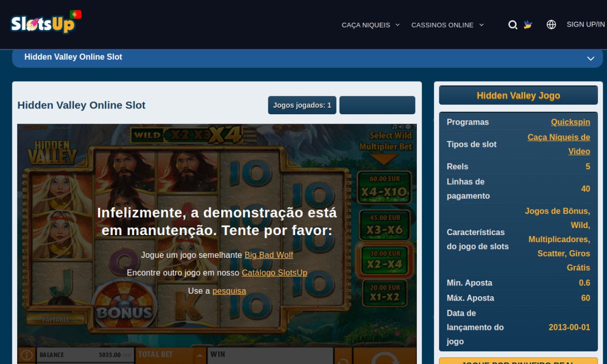Click the Portugal flag on the logo
Image resolution: width=607 pixels, height=364 pixels.
click(x=75, y=15)
